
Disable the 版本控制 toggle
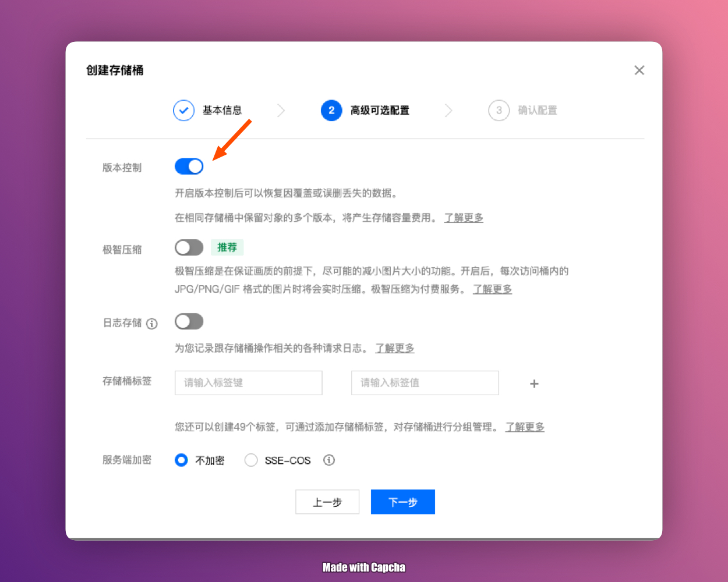189,167
